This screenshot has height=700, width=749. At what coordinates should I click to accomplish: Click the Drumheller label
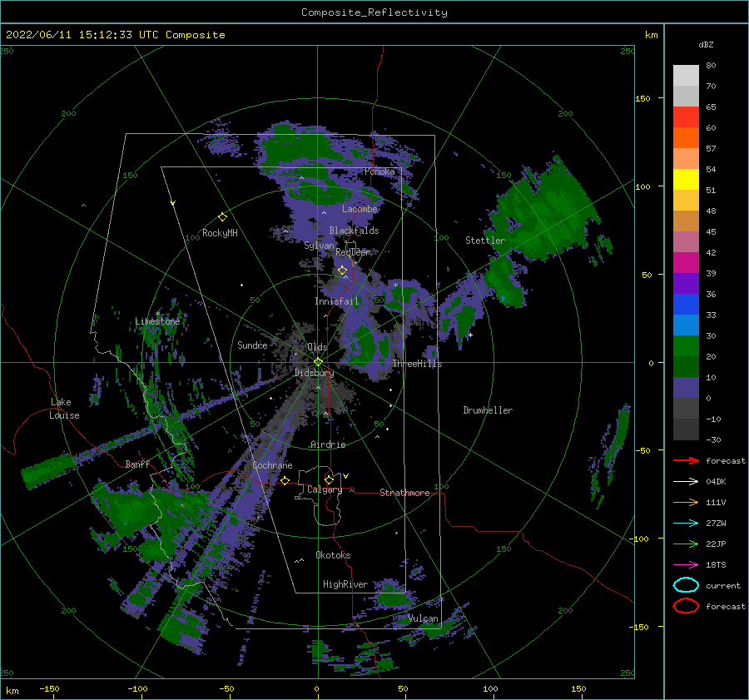pos(488,410)
